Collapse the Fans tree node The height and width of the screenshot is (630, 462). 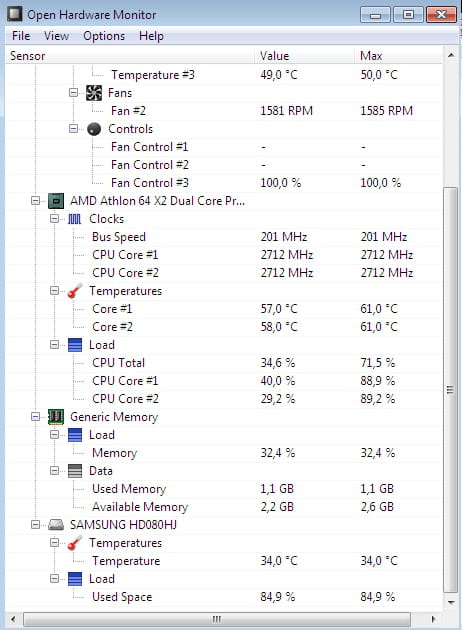[73, 92]
